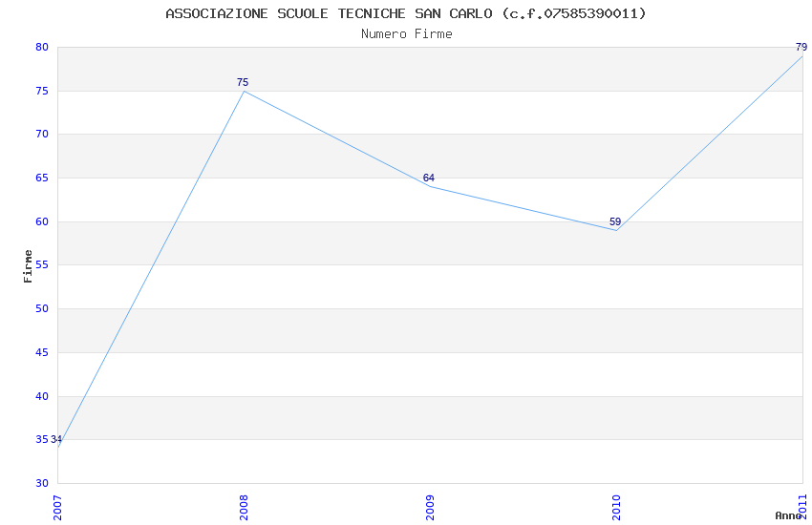Click the y-axis tick label 55
Image resolution: width=812 pixels, height=525 pixels.
pos(42,264)
